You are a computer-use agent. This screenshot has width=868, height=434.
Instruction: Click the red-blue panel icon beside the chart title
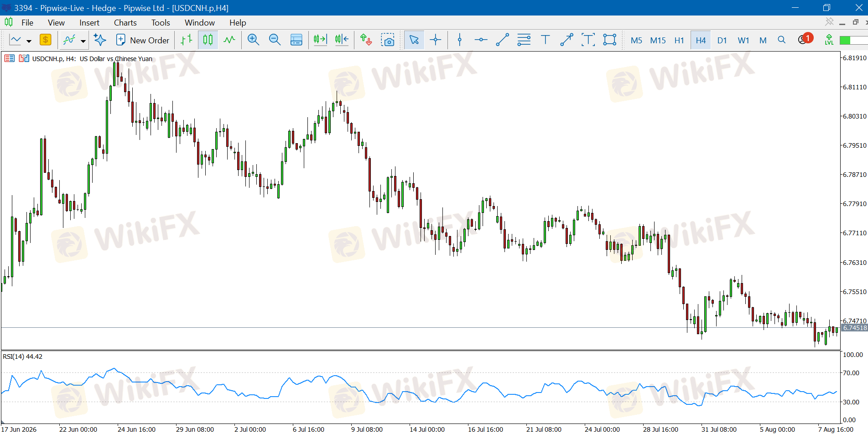(x=24, y=58)
